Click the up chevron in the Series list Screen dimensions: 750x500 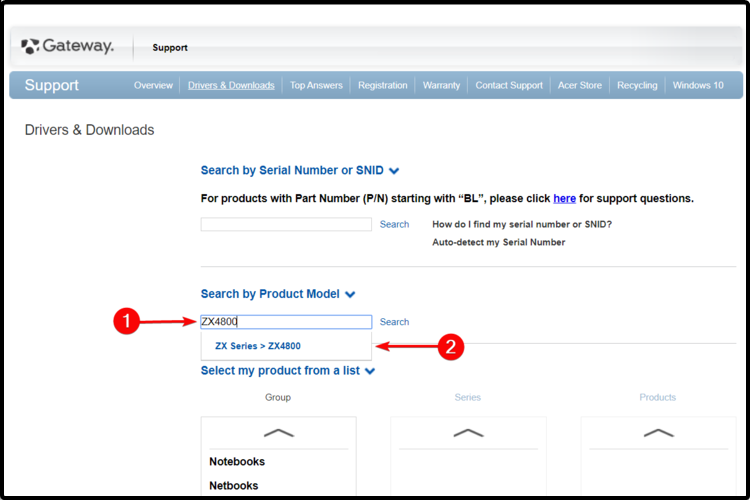click(x=468, y=433)
